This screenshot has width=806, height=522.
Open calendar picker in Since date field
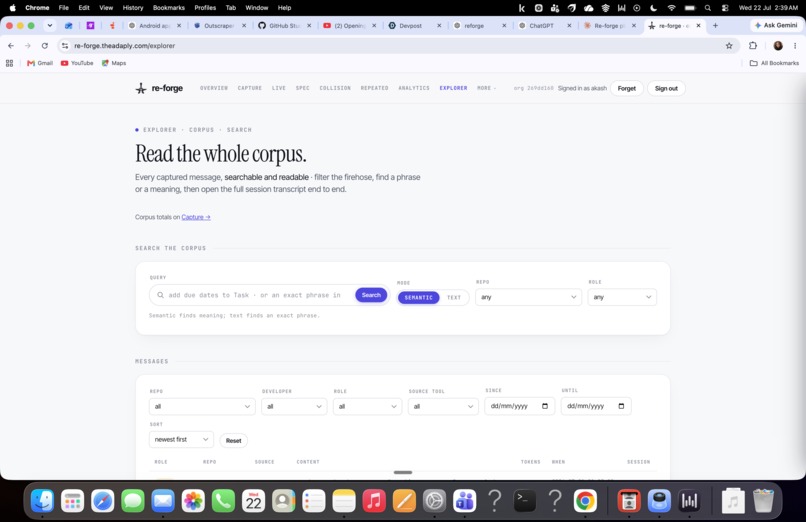pos(545,406)
